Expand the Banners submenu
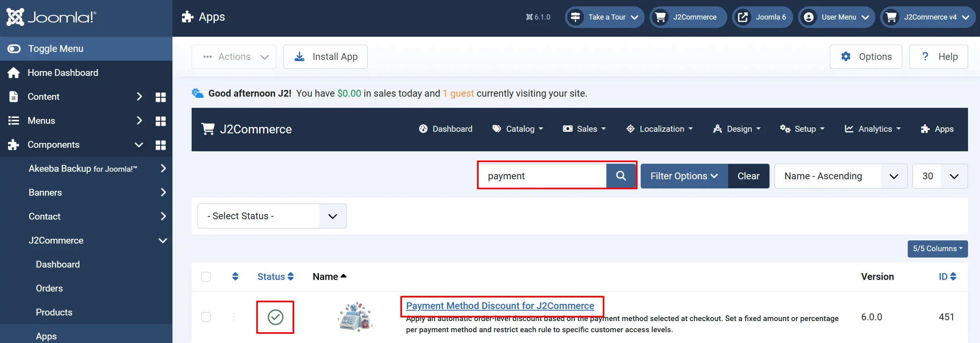Image resolution: width=980 pixels, height=343 pixels. click(163, 192)
